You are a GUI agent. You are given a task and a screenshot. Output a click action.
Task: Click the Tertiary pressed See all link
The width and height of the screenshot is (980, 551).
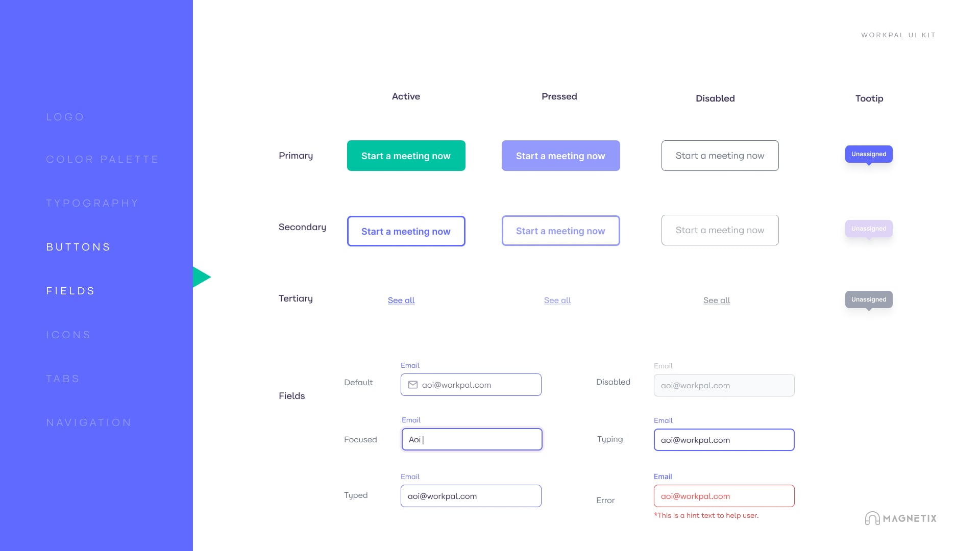coord(557,300)
